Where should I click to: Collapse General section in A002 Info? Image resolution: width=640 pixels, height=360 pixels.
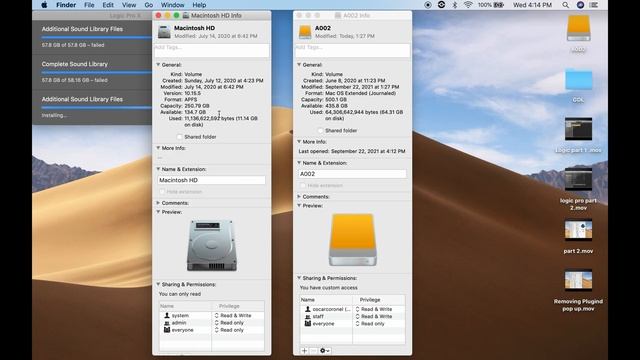(x=299, y=64)
